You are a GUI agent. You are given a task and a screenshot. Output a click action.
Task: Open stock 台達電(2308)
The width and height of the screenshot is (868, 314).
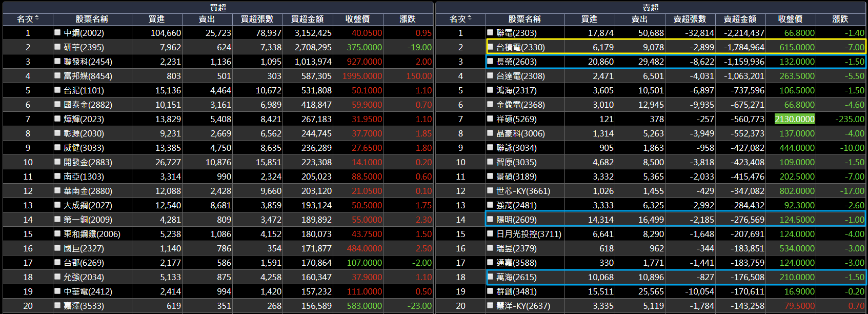click(520, 76)
